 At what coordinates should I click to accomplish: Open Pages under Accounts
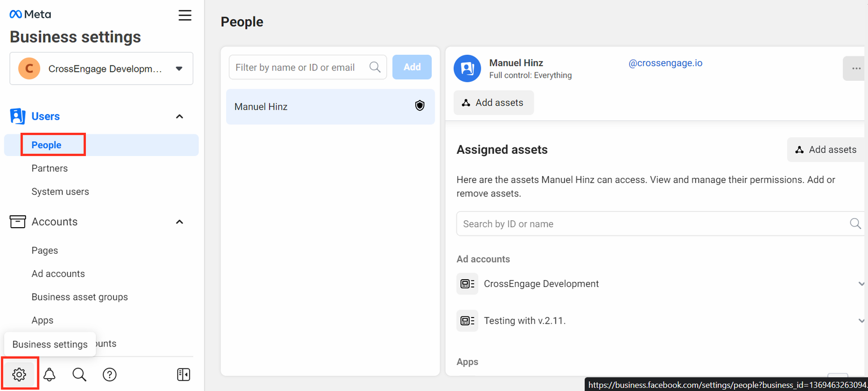[x=45, y=250]
